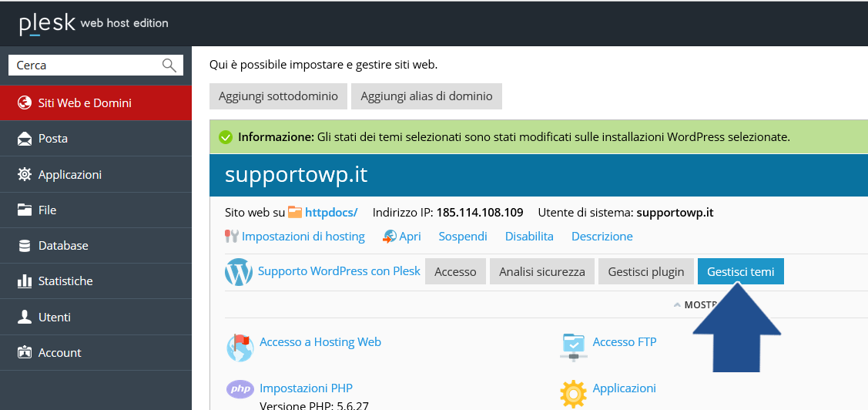
Task: Open the Utenti sidebar entry
Action: click(x=96, y=318)
